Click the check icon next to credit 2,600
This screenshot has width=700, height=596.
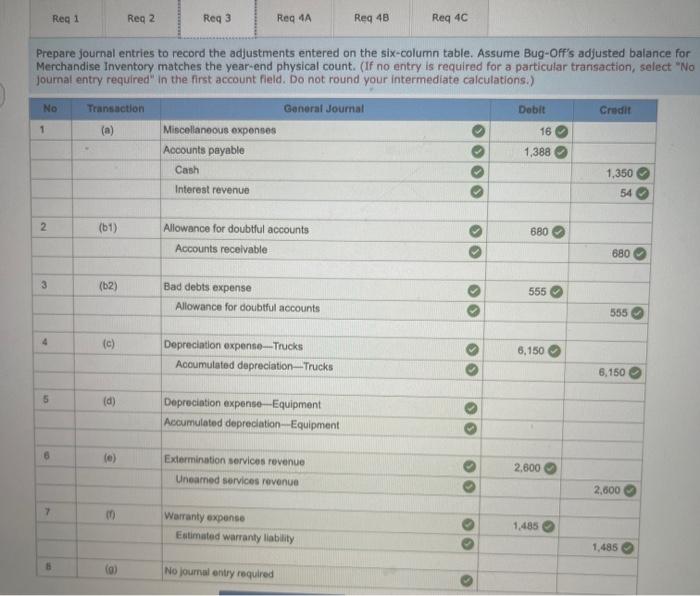point(629,491)
